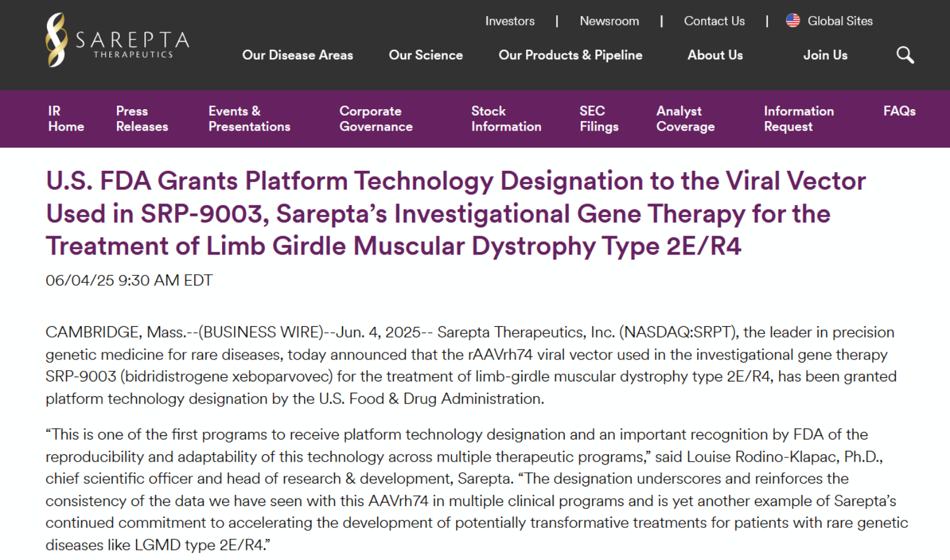Go to the Investors page

[x=509, y=21]
